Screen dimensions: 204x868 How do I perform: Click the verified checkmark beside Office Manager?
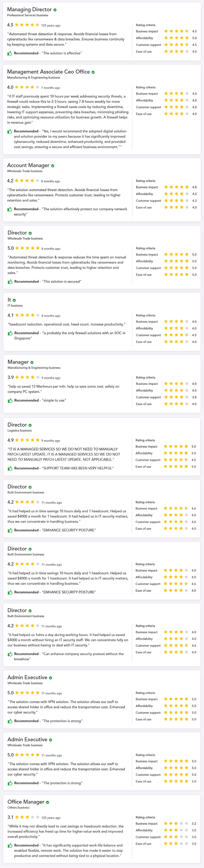coord(48,802)
